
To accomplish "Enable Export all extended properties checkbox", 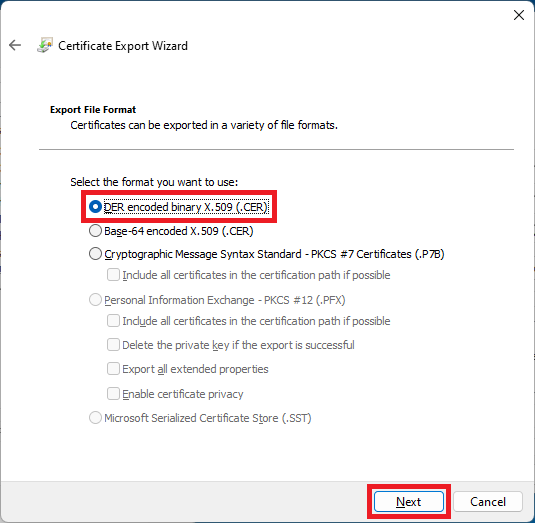I will coord(113,369).
